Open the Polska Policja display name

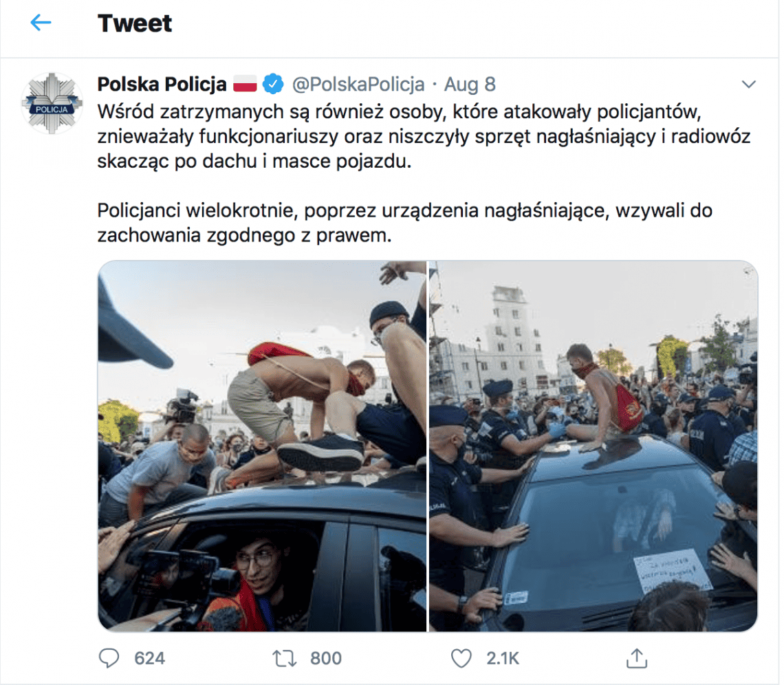(162, 84)
